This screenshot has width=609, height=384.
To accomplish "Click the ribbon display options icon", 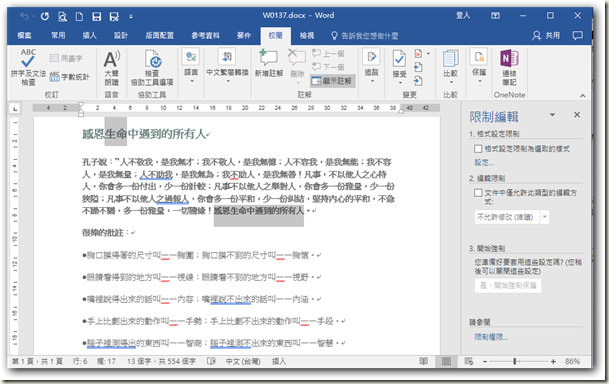I will (495, 16).
